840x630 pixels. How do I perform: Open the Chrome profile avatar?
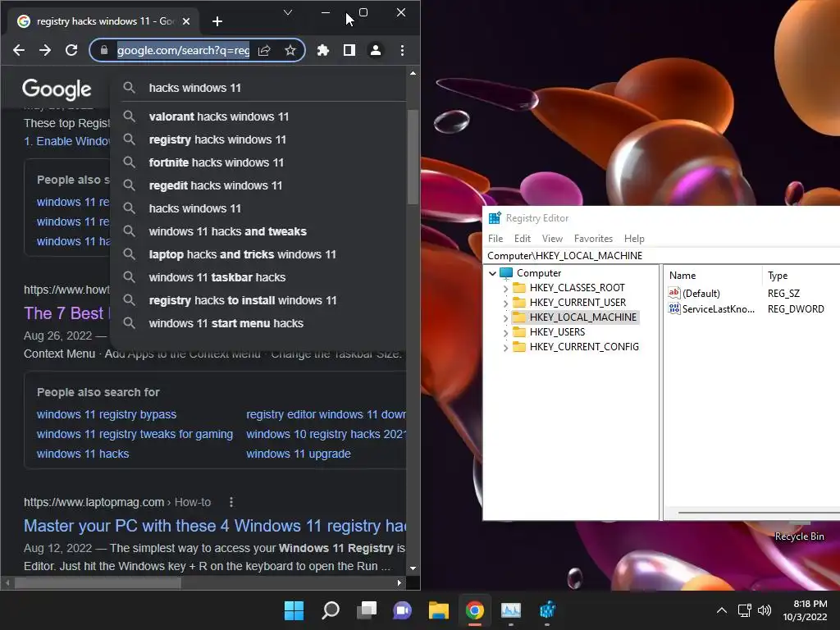(x=376, y=50)
